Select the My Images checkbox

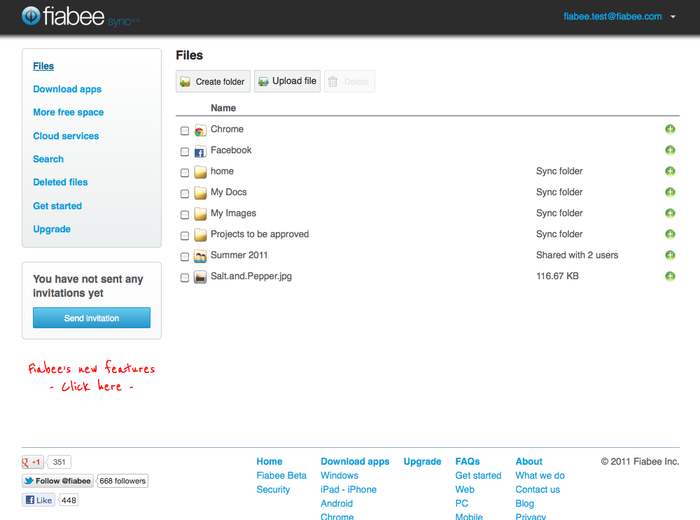click(185, 215)
